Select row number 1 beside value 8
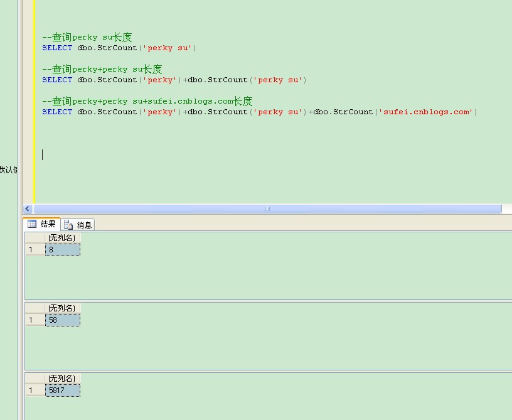 click(x=35, y=250)
